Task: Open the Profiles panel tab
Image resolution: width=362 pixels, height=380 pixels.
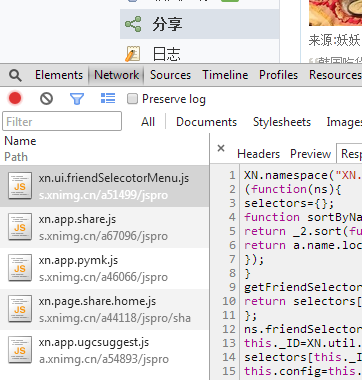Action: [x=279, y=75]
